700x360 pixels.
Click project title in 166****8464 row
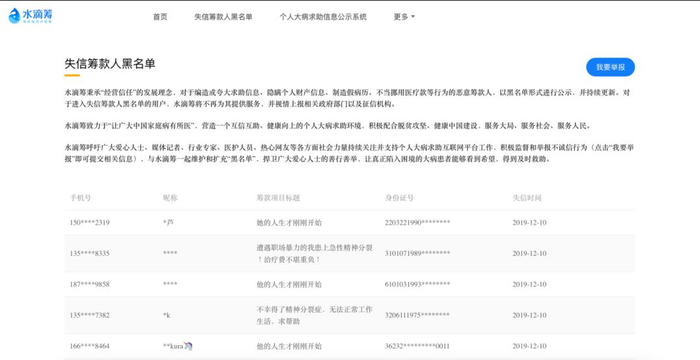[289, 346]
